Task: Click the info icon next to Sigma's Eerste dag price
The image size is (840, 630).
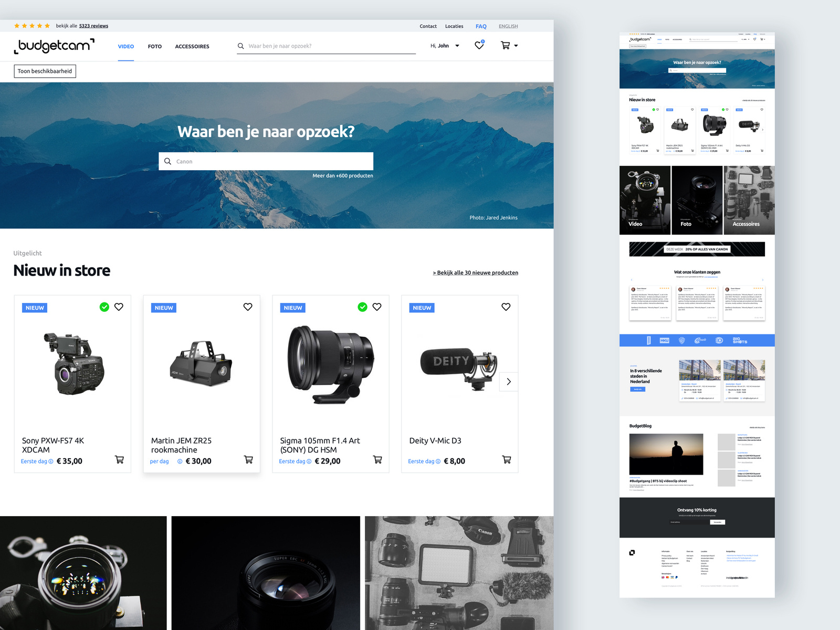Action: tap(309, 461)
